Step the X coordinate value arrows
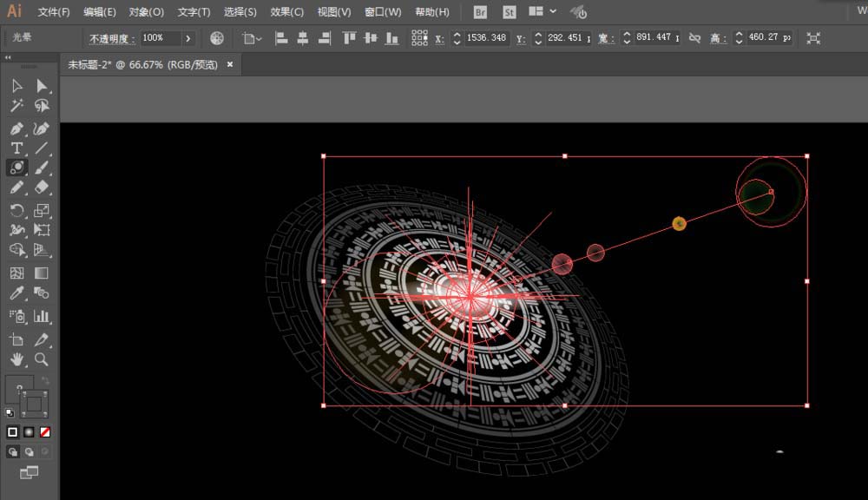The width and height of the screenshot is (868, 500). click(457, 37)
